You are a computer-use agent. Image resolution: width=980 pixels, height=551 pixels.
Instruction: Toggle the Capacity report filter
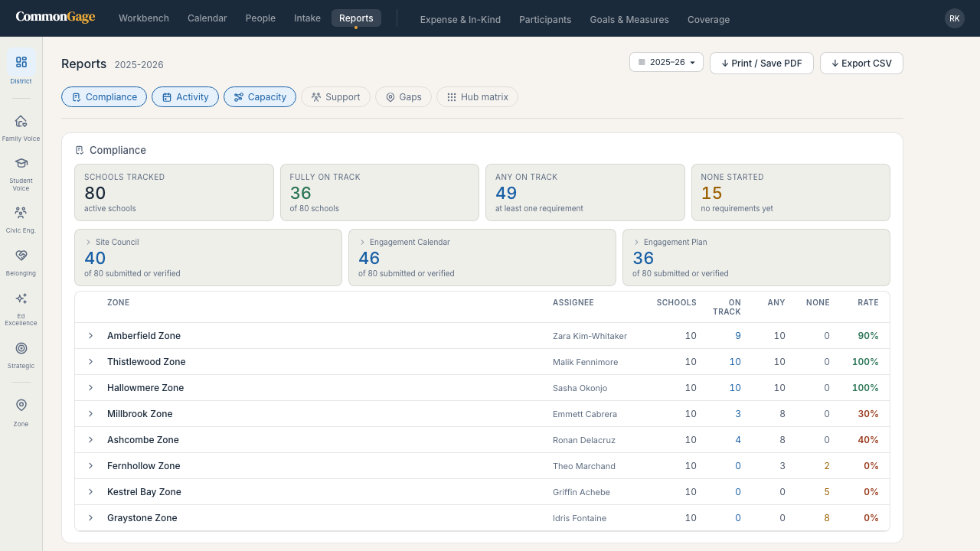[260, 97]
